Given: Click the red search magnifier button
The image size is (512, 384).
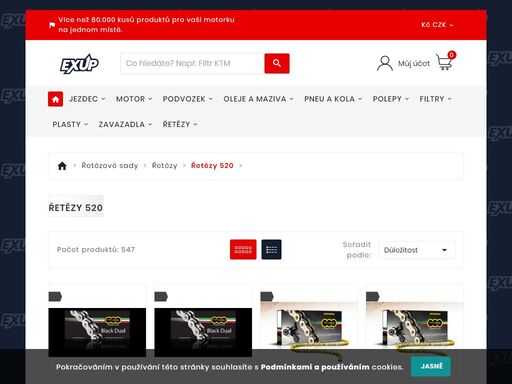Looking at the screenshot, I should point(277,63).
